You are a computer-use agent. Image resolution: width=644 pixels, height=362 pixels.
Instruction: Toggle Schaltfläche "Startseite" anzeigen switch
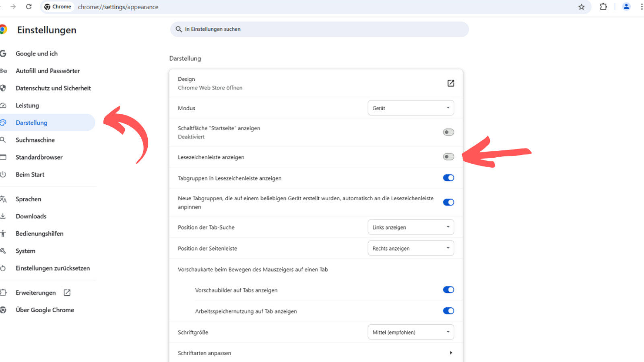pyautogui.click(x=448, y=132)
